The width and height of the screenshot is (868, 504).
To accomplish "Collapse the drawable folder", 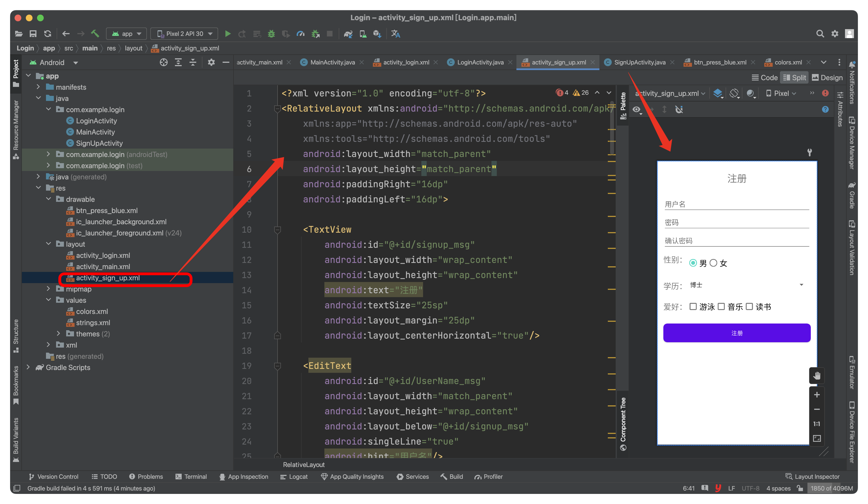I will coord(49,199).
